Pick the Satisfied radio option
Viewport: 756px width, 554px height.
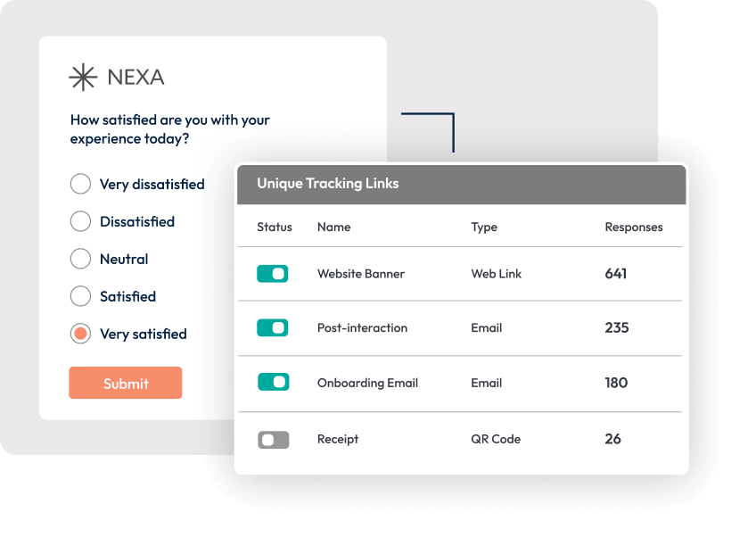(x=80, y=296)
